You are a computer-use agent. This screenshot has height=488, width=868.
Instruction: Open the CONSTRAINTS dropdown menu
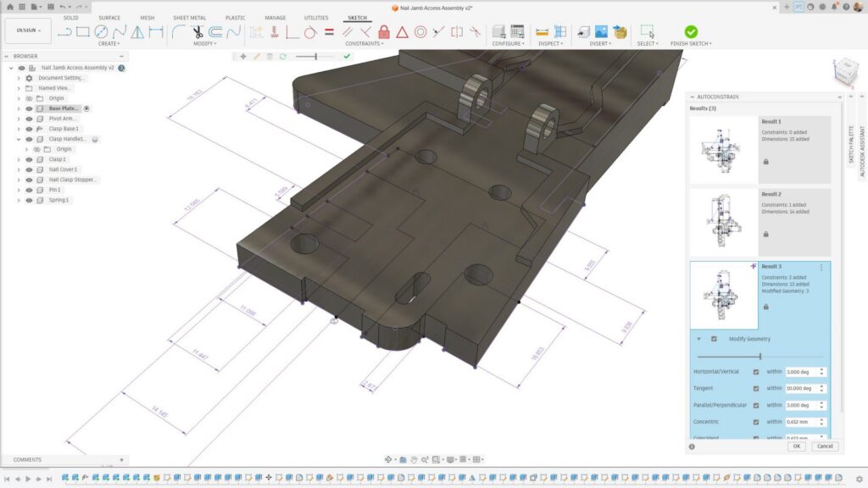click(364, 44)
